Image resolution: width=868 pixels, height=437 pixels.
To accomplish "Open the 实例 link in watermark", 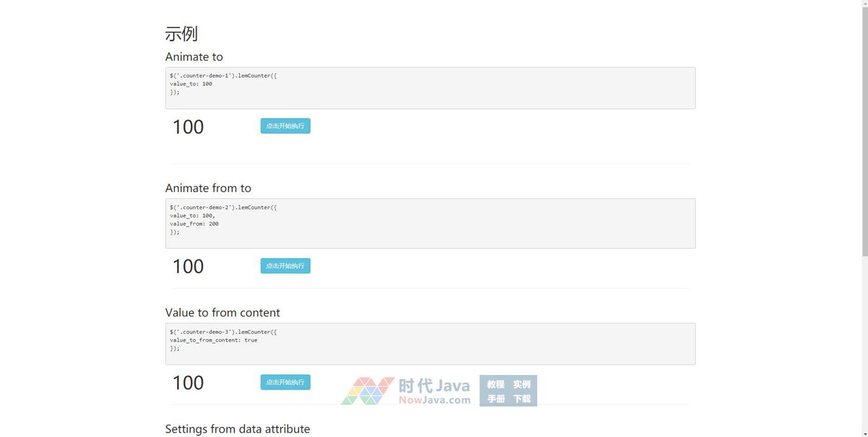I will pyautogui.click(x=521, y=384).
